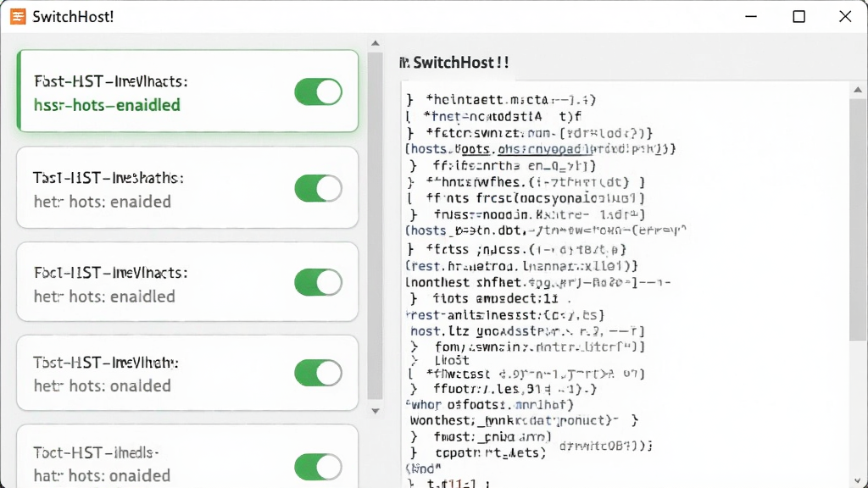
Task: Click the host list scrollbar thumb
Action: point(376,225)
